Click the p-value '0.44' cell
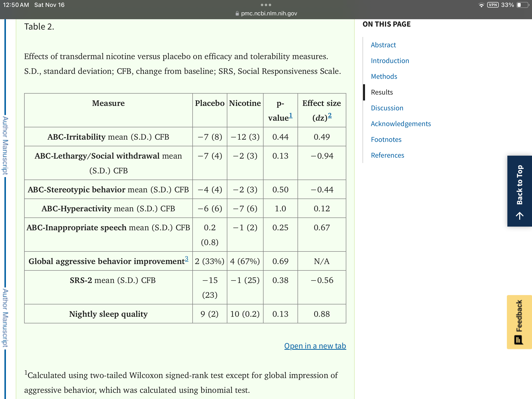This screenshot has height=399, width=532. pyautogui.click(x=280, y=137)
